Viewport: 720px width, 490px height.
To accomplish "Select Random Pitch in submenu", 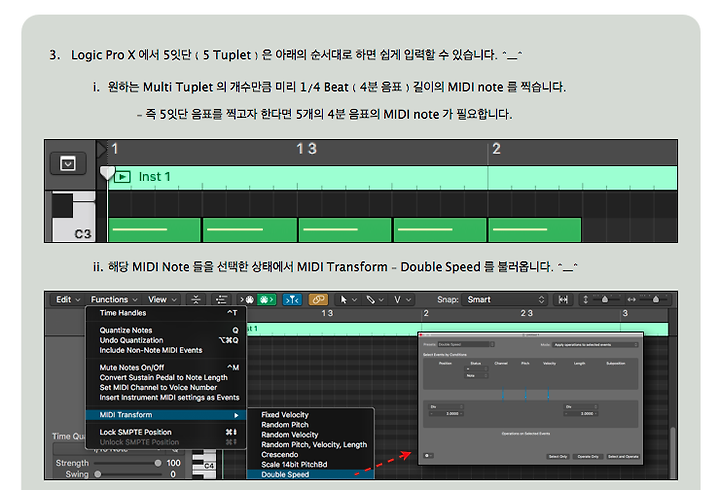I will click(x=310, y=425).
